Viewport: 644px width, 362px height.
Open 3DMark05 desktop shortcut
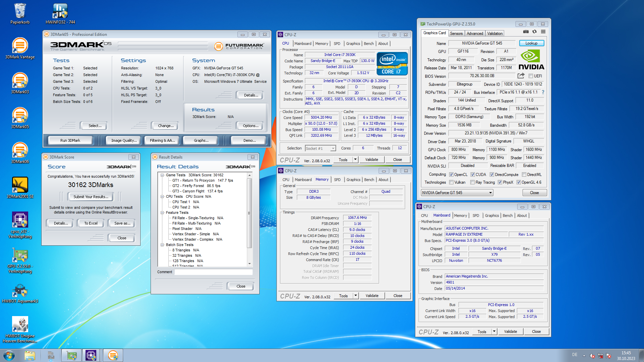pos(20,118)
